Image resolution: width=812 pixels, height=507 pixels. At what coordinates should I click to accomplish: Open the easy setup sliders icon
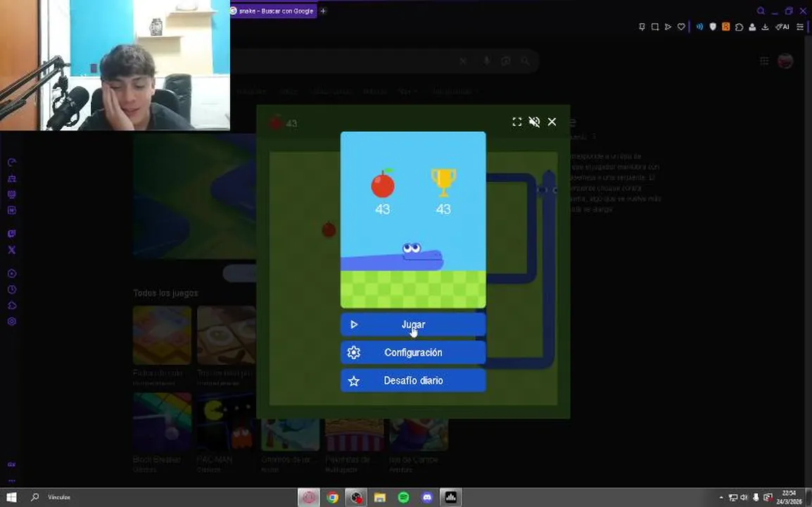click(x=801, y=27)
